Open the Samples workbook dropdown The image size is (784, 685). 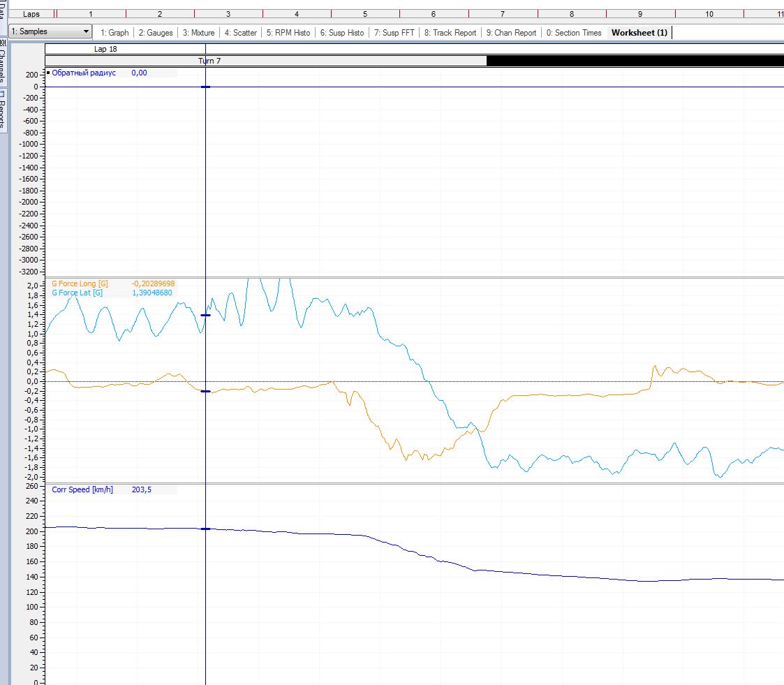[50, 31]
